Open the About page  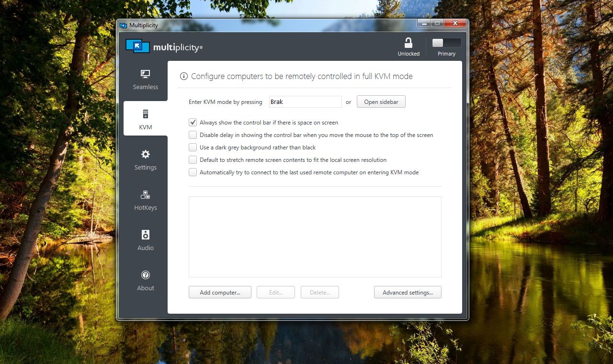pos(146,281)
